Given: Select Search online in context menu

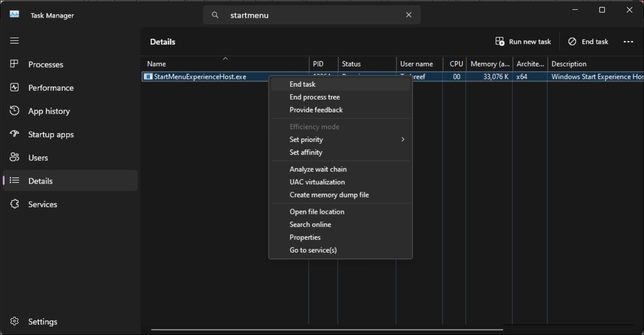Looking at the screenshot, I should click(x=310, y=224).
